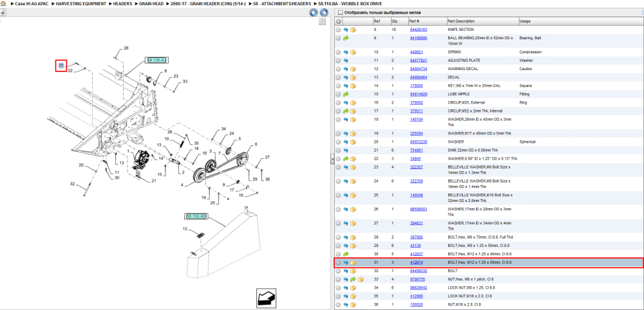644x310 pixels.
Task: Click box icon in ref 32 BOLT row
Action: pyautogui.click(x=353, y=271)
